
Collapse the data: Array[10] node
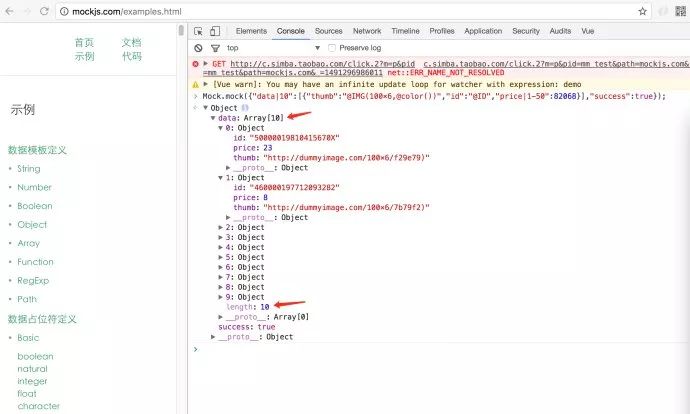(213, 118)
